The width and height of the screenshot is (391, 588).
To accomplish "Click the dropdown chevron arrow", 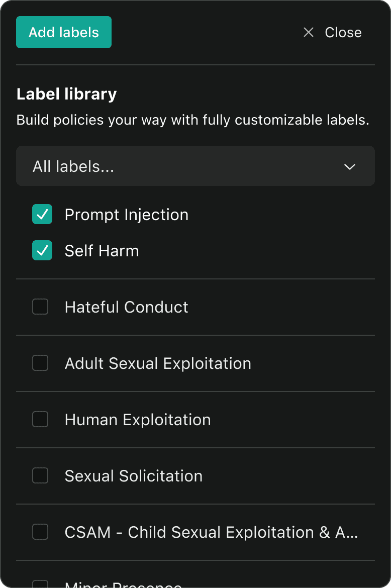I will (350, 166).
